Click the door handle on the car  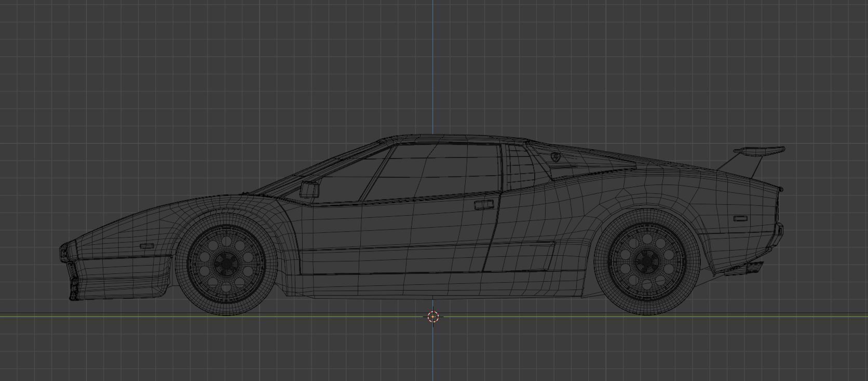click(484, 205)
